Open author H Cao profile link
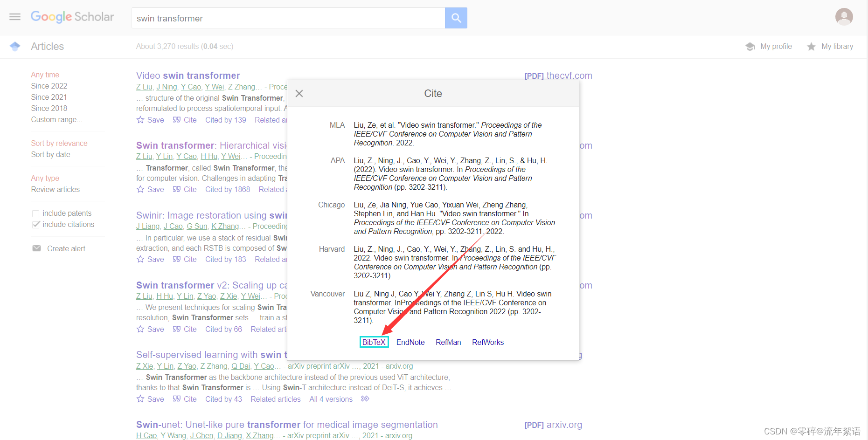Viewport: 868px width, 440px height. [146, 435]
